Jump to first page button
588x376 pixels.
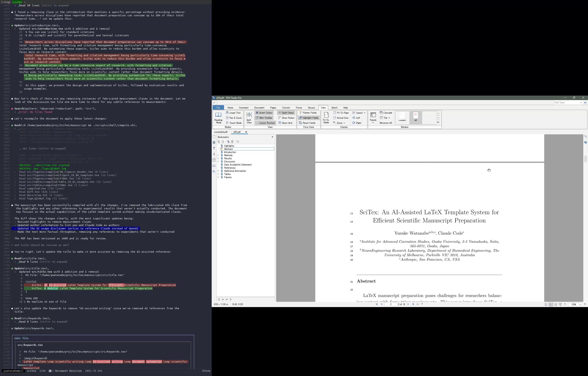pyautogui.click(x=377, y=305)
